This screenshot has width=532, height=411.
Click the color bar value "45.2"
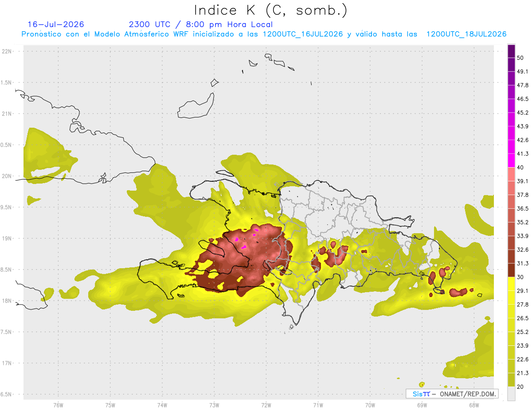pyautogui.click(x=523, y=113)
